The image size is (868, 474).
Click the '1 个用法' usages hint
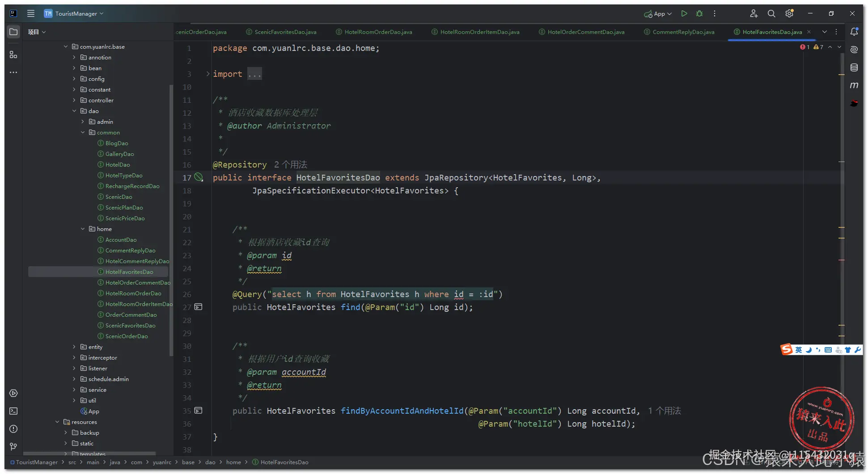pyautogui.click(x=665, y=411)
